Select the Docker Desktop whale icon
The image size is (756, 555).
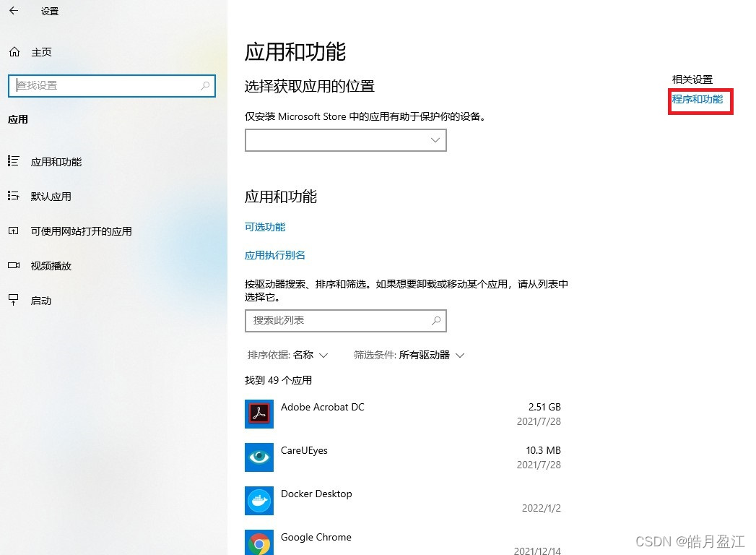258,500
